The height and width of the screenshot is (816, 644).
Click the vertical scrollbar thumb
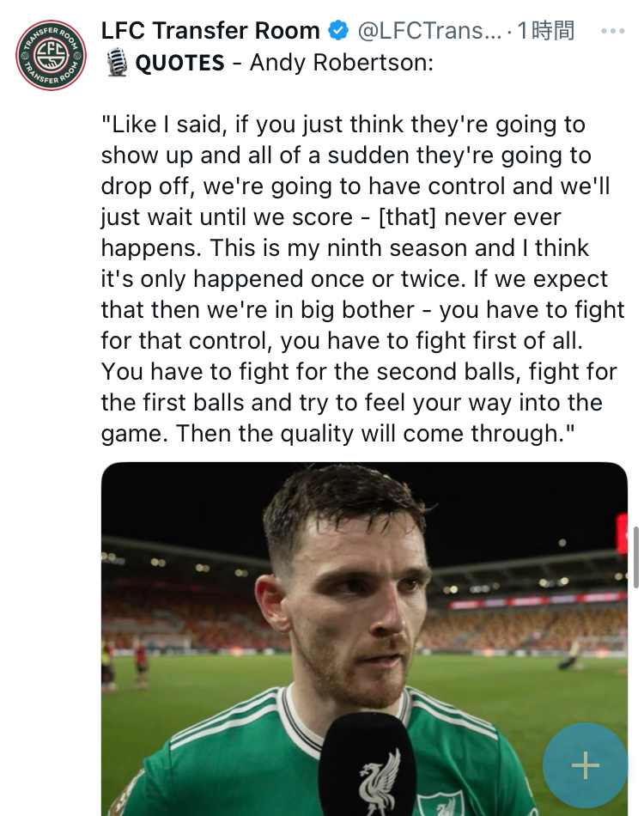coord(635,558)
